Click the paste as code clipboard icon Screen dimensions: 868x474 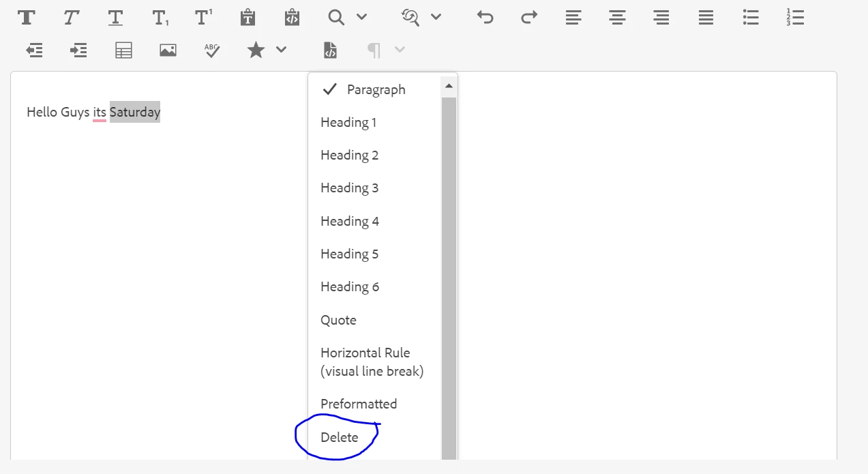(292, 17)
